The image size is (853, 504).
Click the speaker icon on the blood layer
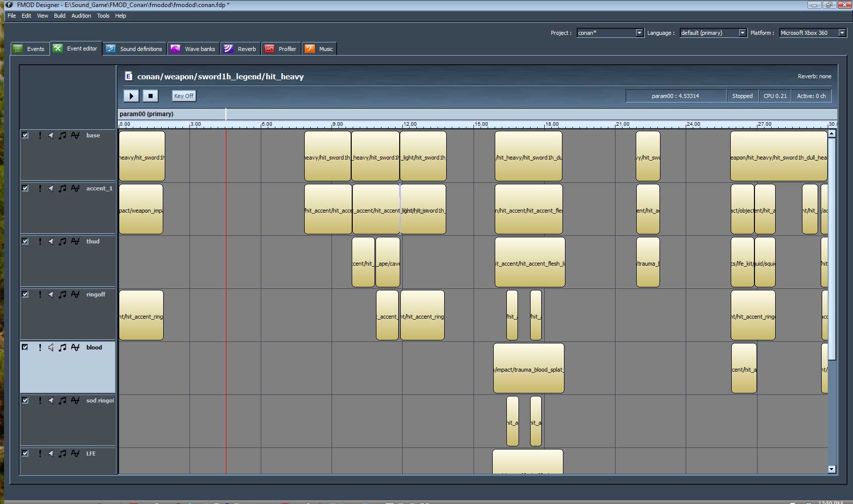tap(51, 347)
